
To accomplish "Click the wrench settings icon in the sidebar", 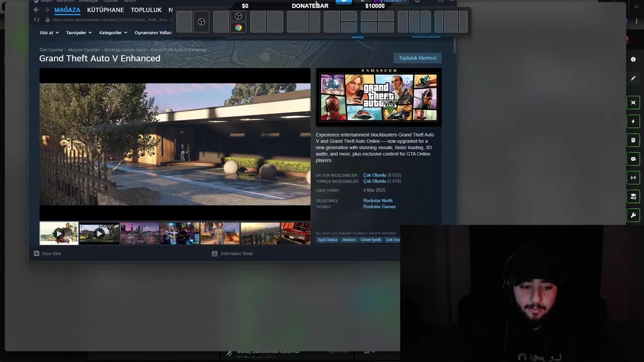I will pos(633,215).
